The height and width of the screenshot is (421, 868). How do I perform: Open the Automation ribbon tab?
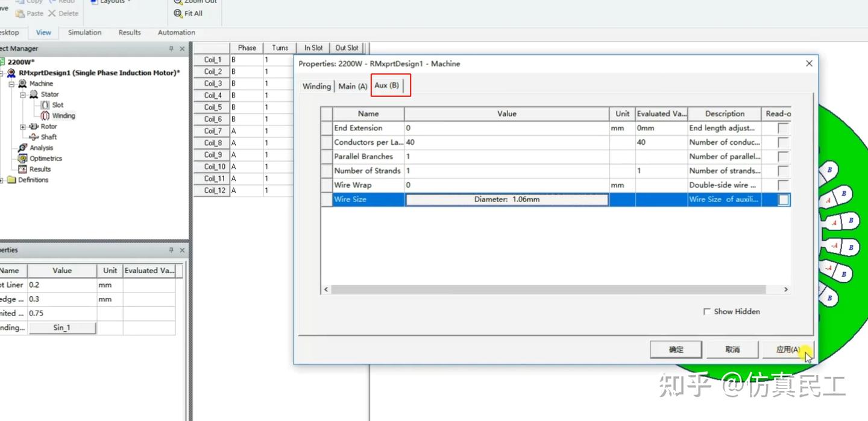pos(177,33)
